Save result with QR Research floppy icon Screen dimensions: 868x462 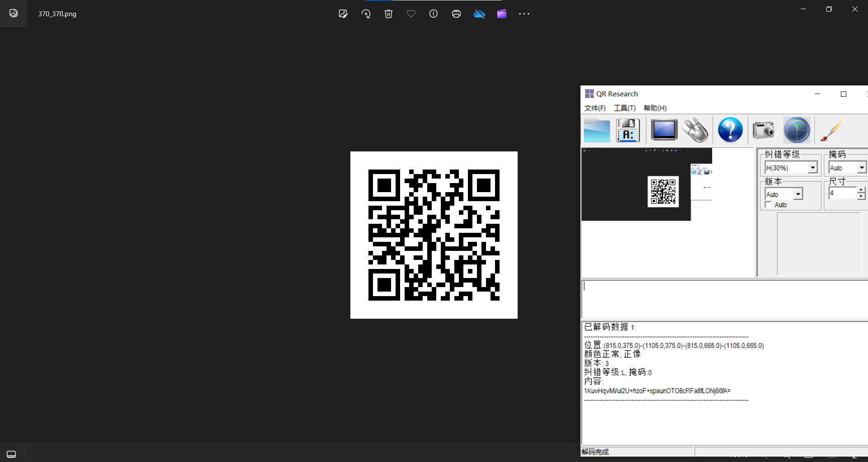tap(628, 131)
